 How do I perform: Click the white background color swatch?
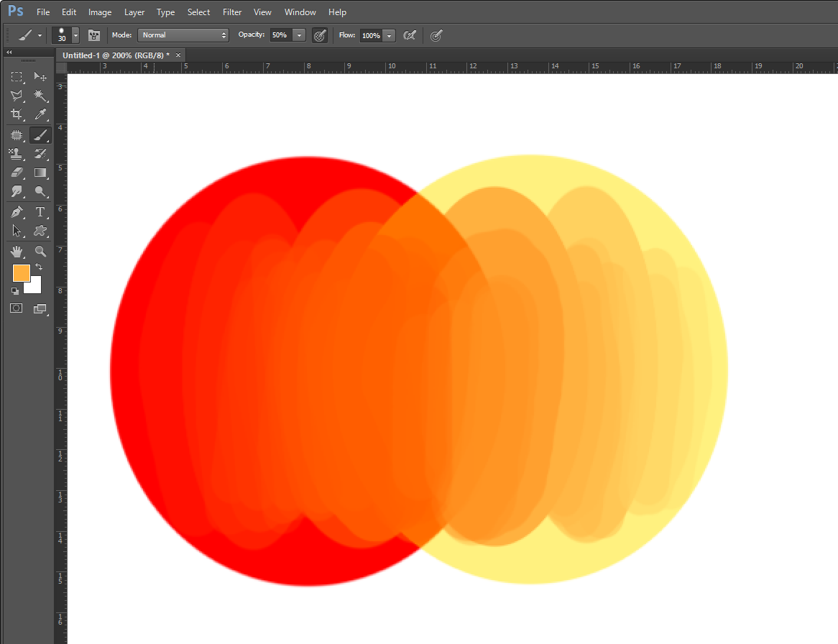pyautogui.click(x=35, y=287)
